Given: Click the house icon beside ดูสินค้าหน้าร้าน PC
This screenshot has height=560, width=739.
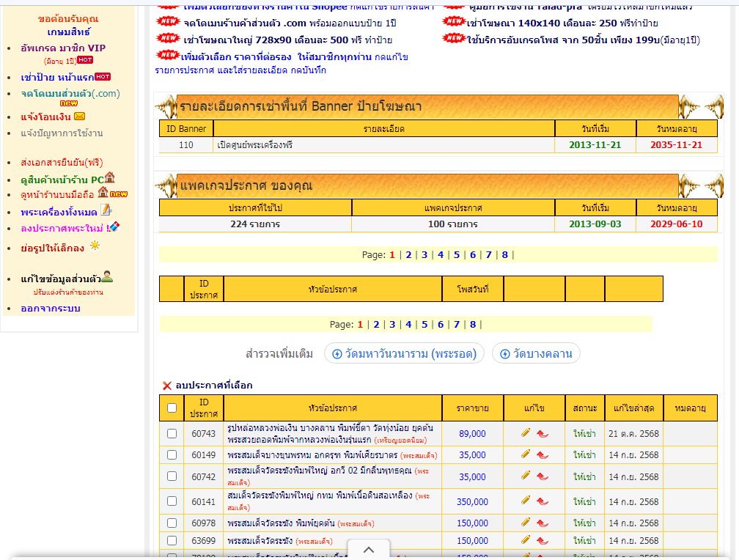Looking at the screenshot, I should pyautogui.click(x=110, y=177).
